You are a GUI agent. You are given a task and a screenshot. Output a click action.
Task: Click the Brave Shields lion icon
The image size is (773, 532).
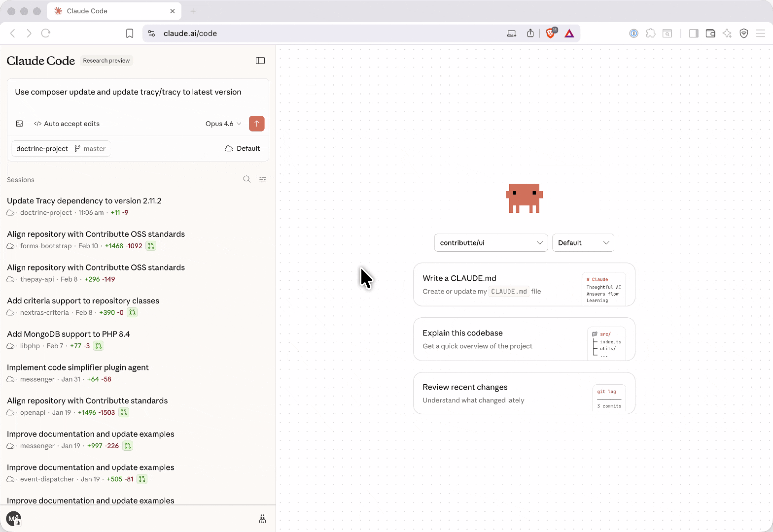551,33
